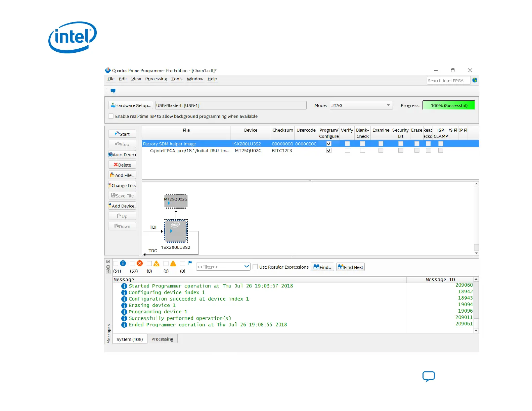Click the Delete button
532x411 pixels.
tap(122, 165)
